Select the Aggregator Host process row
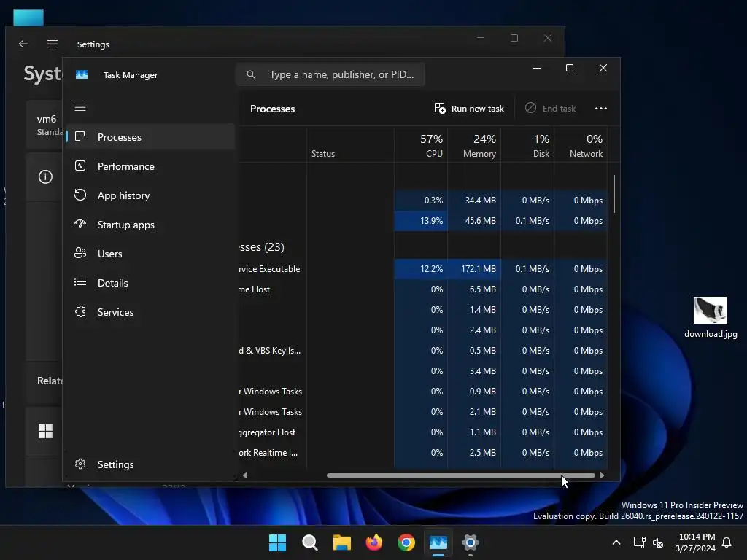This screenshot has height=560, width=747. point(423,432)
